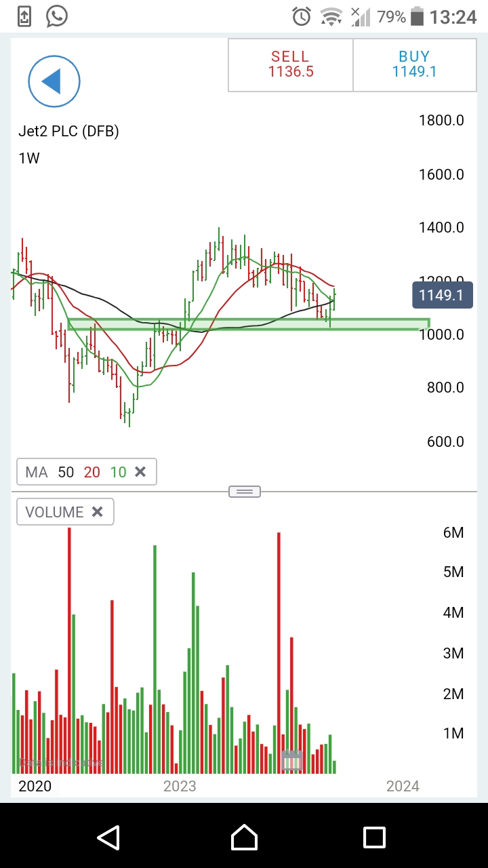Tap the Android back navigation button
488x868 pixels.
108,837
